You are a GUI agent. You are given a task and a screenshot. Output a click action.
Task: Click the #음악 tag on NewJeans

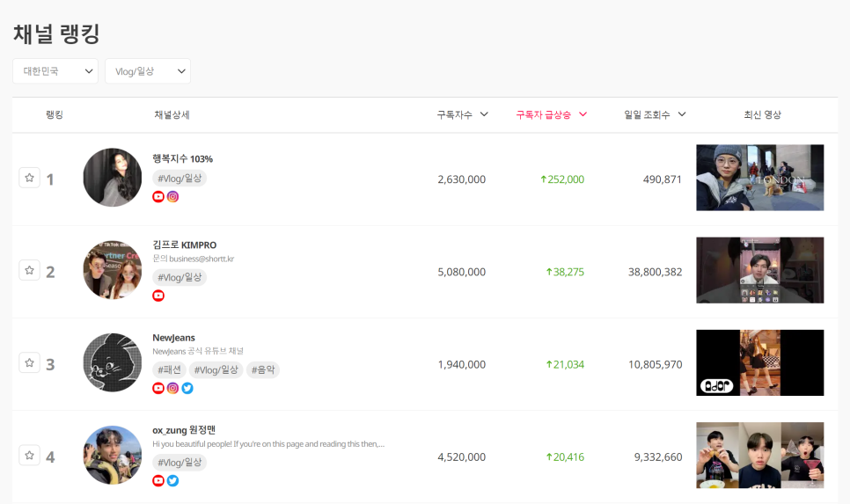click(263, 370)
